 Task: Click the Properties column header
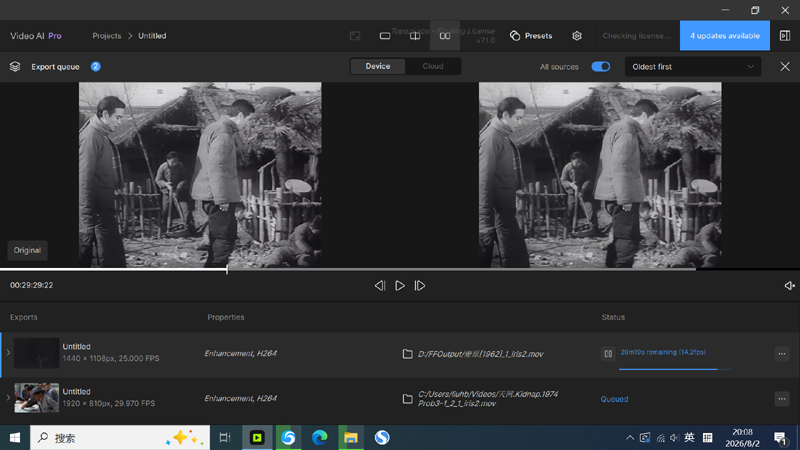coord(226,317)
